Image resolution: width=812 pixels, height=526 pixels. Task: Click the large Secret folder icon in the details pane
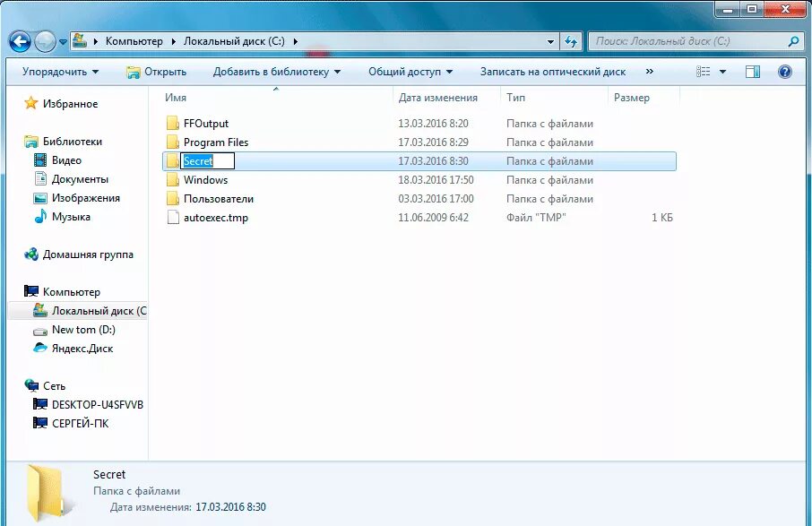click(x=49, y=493)
